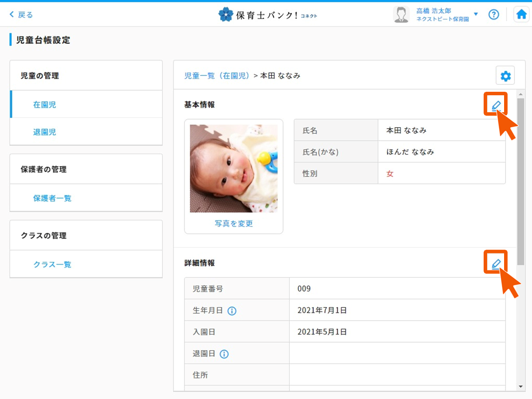Click the edit pencil icon for 詳細情報
The width and height of the screenshot is (532, 399).
pyautogui.click(x=496, y=263)
